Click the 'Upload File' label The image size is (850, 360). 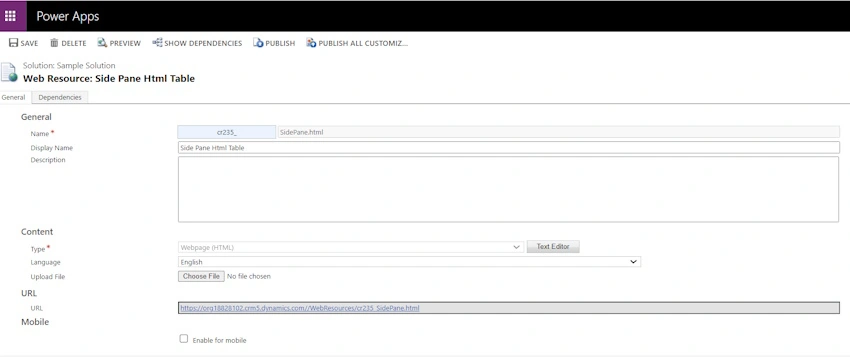tap(48, 277)
